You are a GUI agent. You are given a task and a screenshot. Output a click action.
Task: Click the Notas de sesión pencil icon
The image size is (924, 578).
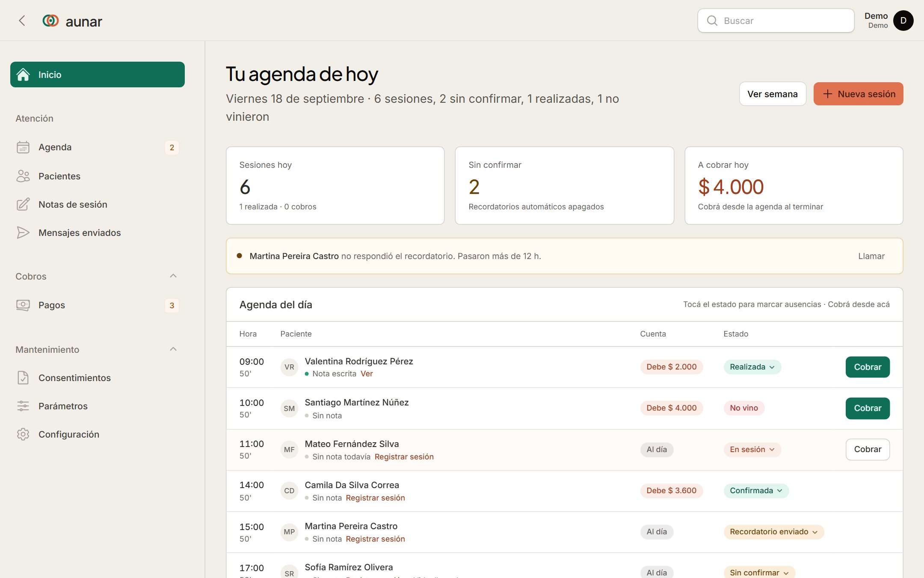click(x=23, y=204)
